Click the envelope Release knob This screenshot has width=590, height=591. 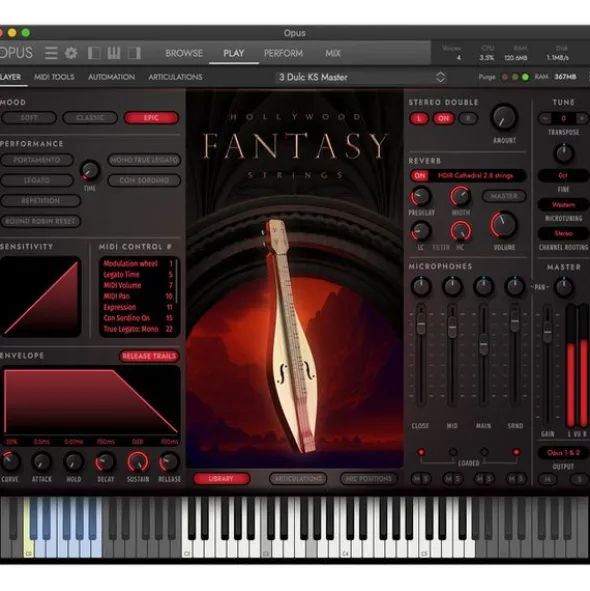point(169,462)
